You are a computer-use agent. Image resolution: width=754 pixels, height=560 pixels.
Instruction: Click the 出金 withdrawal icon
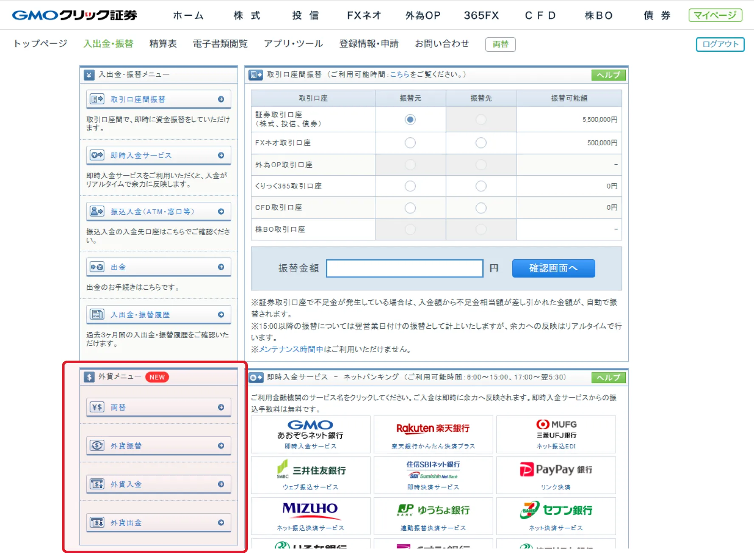point(97,267)
